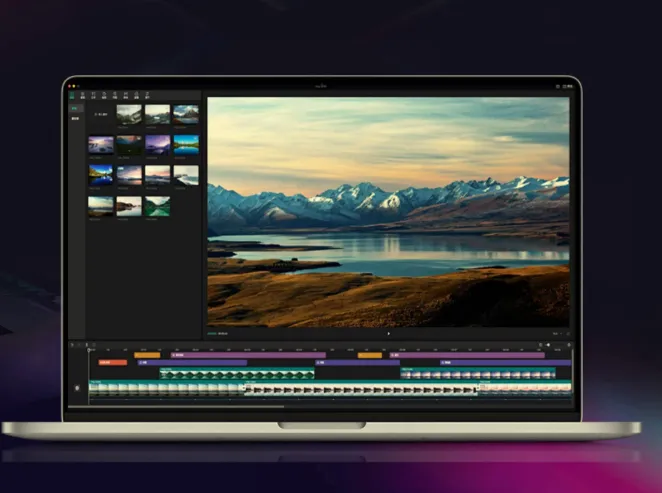Click the fullscreen icon at preview bottom right
The height and width of the screenshot is (493, 662).
pos(567,333)
